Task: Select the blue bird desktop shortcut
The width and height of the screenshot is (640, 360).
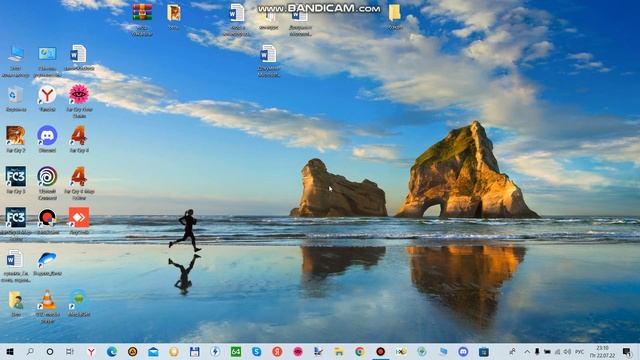Action: click(47, 259)
